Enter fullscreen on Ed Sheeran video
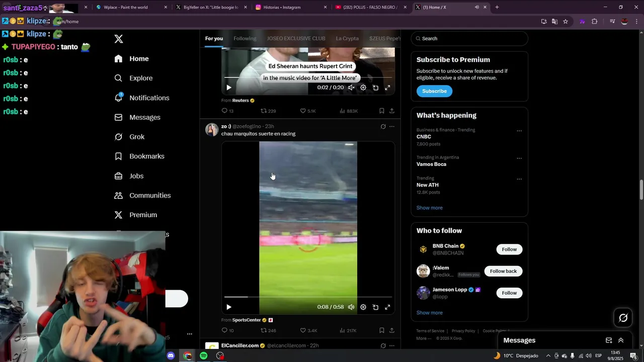This screenshot has height=362, width=644. (x=387, y=87)
